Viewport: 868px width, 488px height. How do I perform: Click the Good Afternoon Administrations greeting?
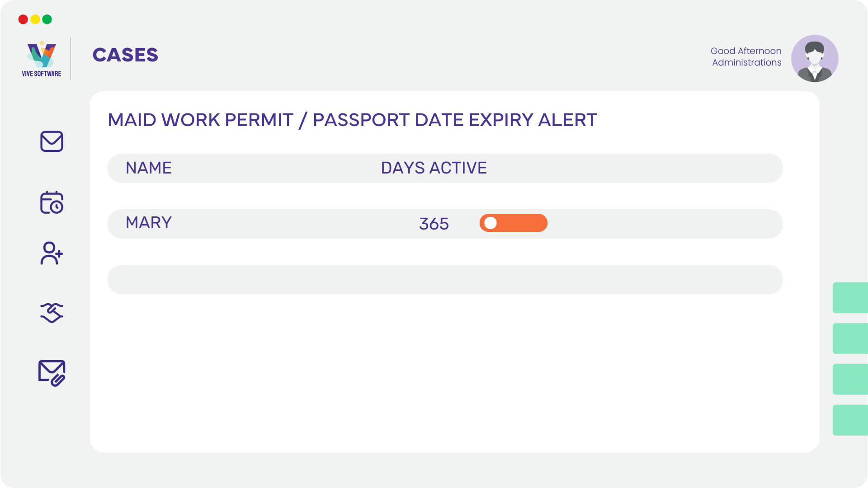(746, 56)
